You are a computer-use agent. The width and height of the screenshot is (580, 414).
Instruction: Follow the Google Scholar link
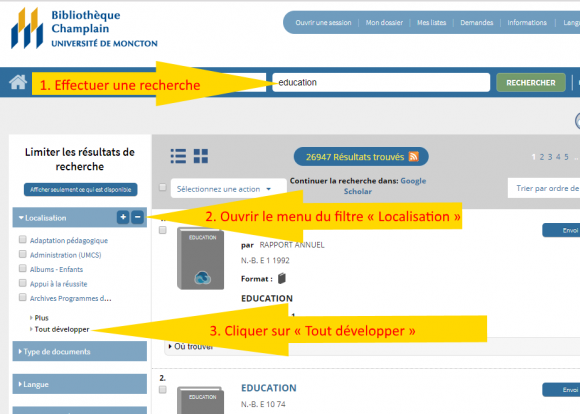coord(385,186)
